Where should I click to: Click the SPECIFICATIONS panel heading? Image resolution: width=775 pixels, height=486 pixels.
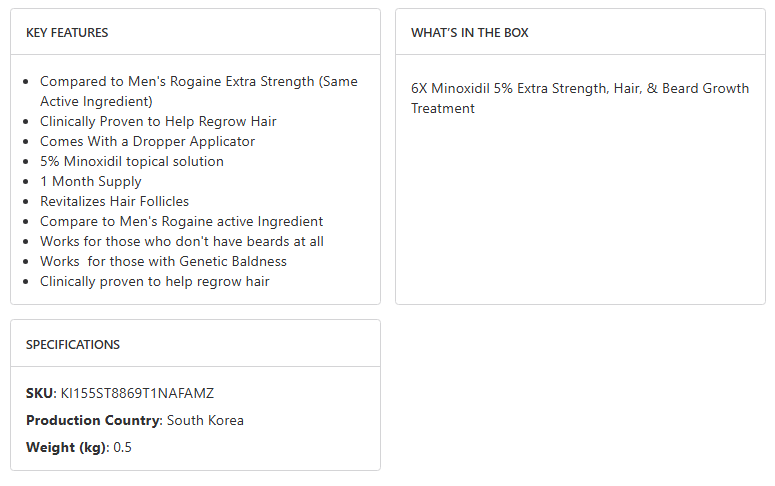[x=72, y=345]
